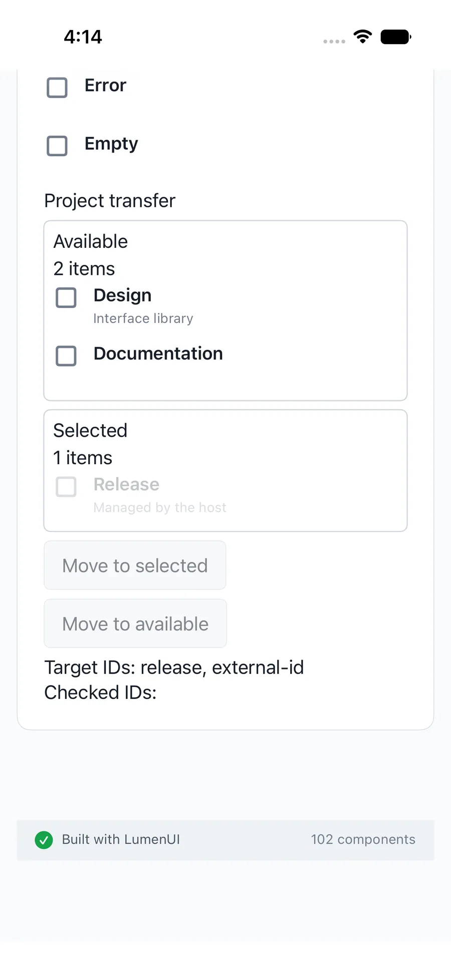
Task: Click the 'Built with LumenUI' footer text
Action: (121, 839)
